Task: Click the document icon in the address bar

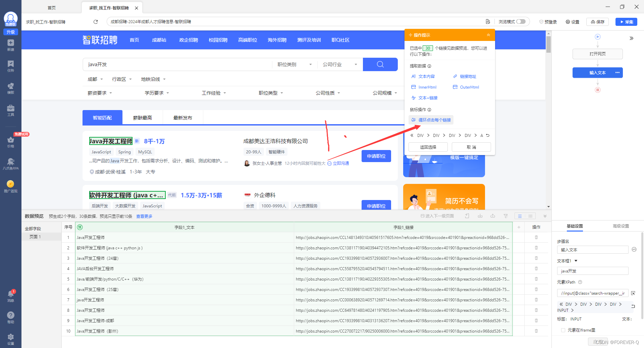Action: 488,22
